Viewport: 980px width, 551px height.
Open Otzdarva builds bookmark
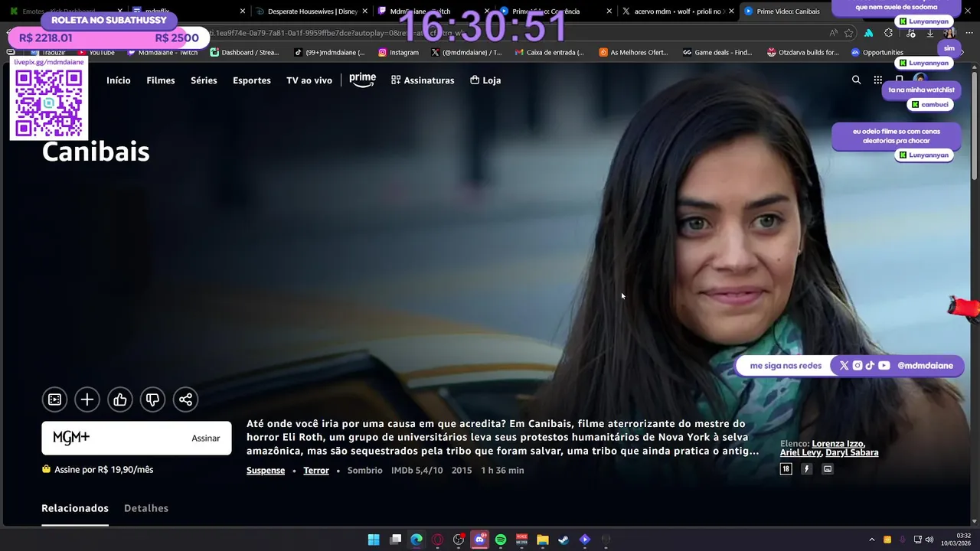coord(803,53)
